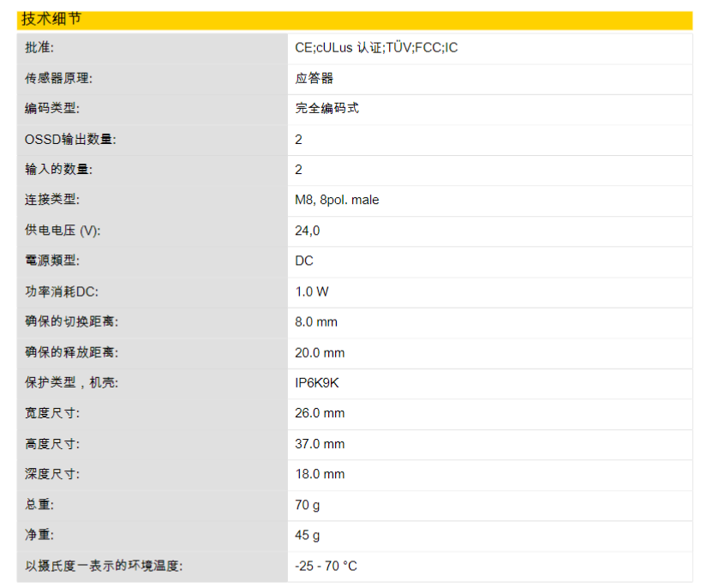Select the 完全编码式 coding type value
Image resolution: width=719 pixels, height=588 pixels.
pos(327,109)
